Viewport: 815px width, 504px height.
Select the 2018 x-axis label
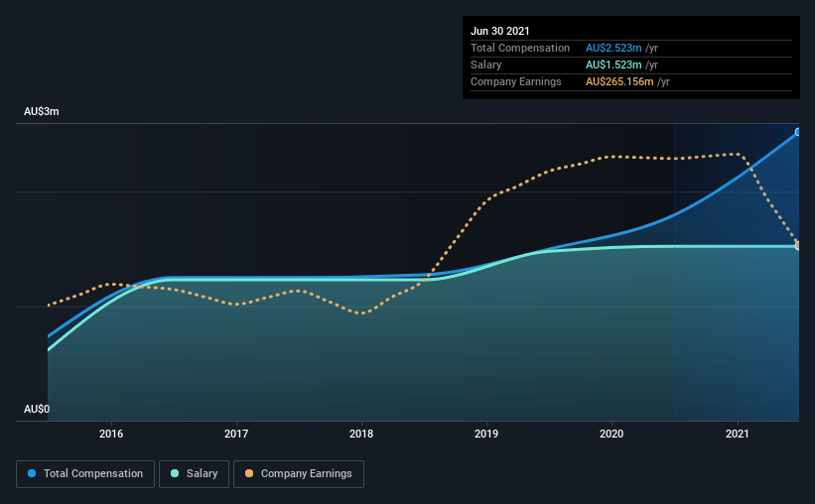(x=361, y=434)
